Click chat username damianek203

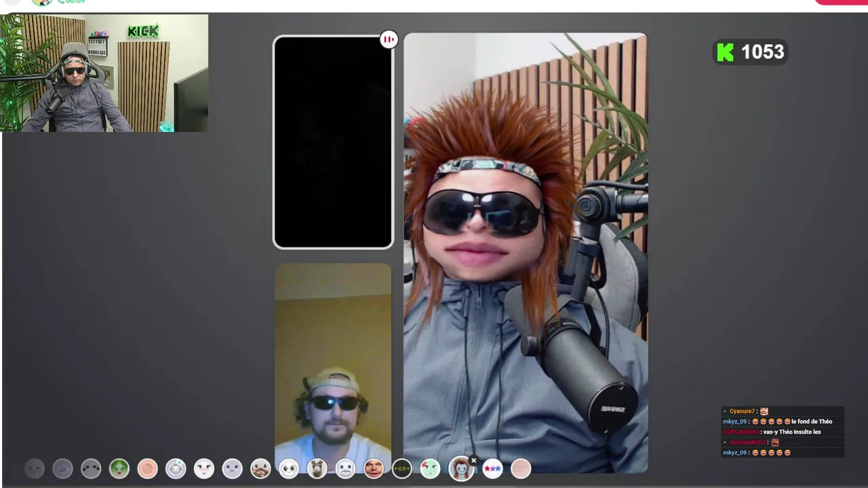tap(748, 442)
